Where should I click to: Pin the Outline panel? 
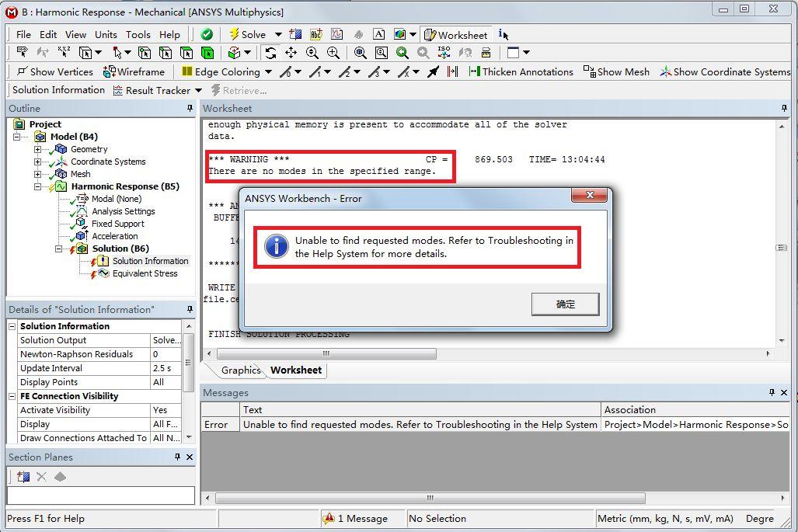tap(190, 108)
